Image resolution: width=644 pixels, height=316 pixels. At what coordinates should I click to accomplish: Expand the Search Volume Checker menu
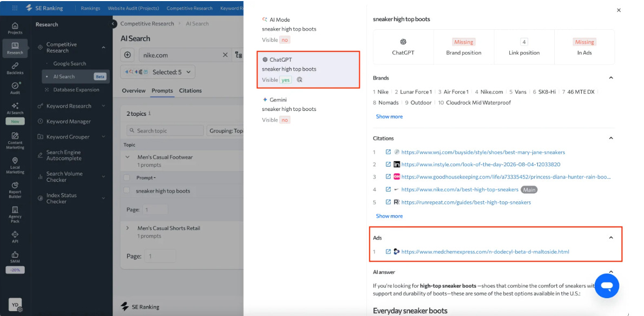(103, 176)
